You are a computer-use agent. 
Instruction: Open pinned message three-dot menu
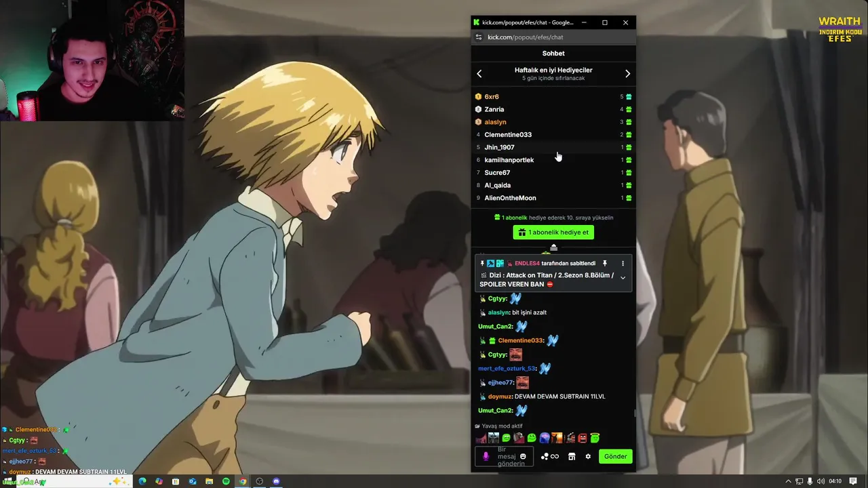(x=623, y=263)
